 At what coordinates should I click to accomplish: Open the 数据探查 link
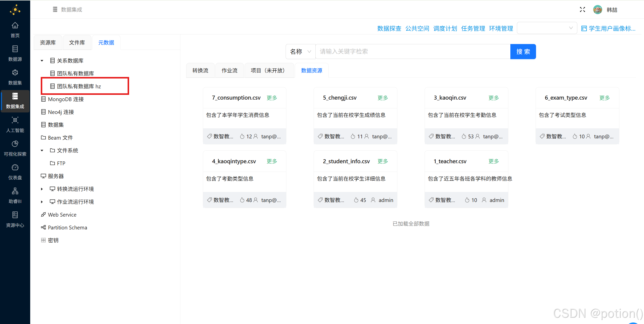(x=389, y=28)
